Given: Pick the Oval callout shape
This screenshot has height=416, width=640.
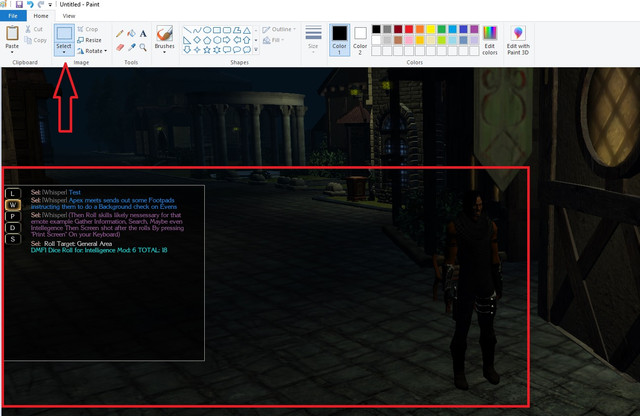Looking at the screenshot, I should point(237,50).
